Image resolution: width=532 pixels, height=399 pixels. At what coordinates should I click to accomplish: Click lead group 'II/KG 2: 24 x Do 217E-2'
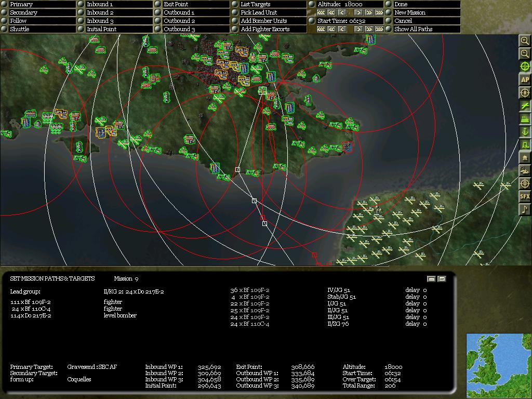(134, 291)
